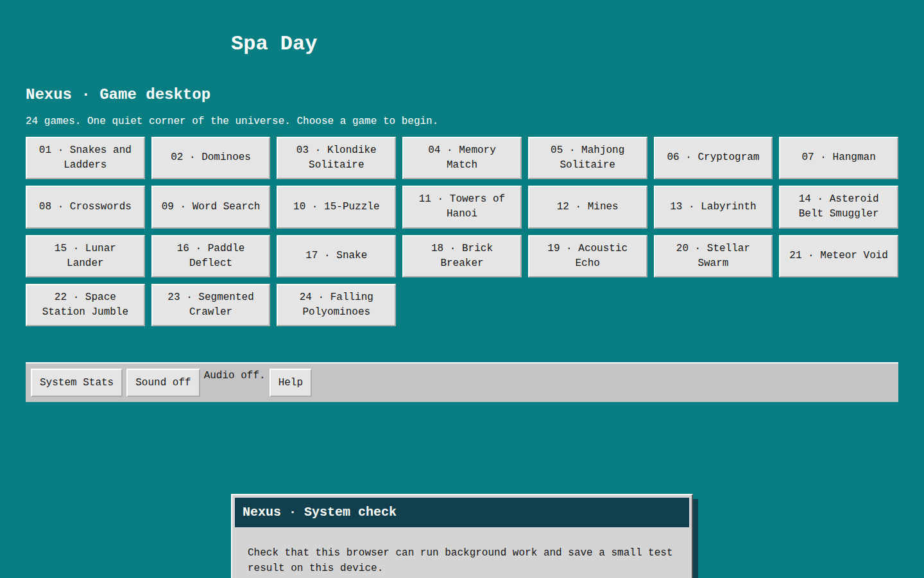Start 20 · Stellar Swarm

coord(713,256)
